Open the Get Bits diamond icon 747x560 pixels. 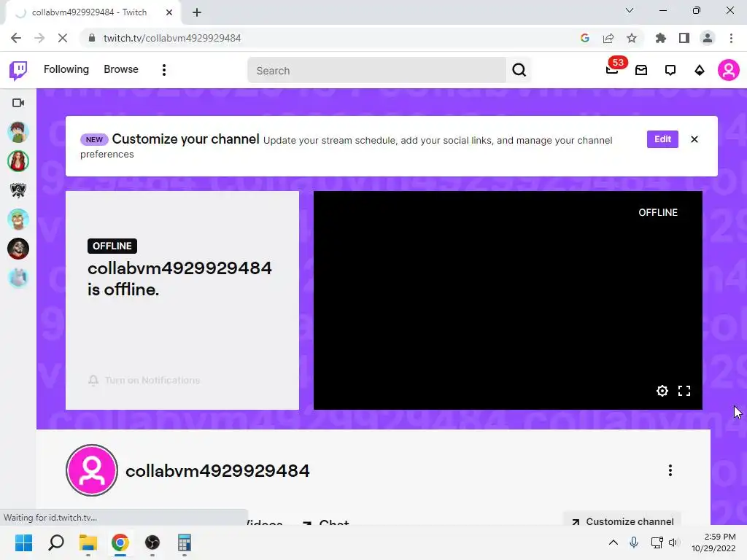point(700,71)
